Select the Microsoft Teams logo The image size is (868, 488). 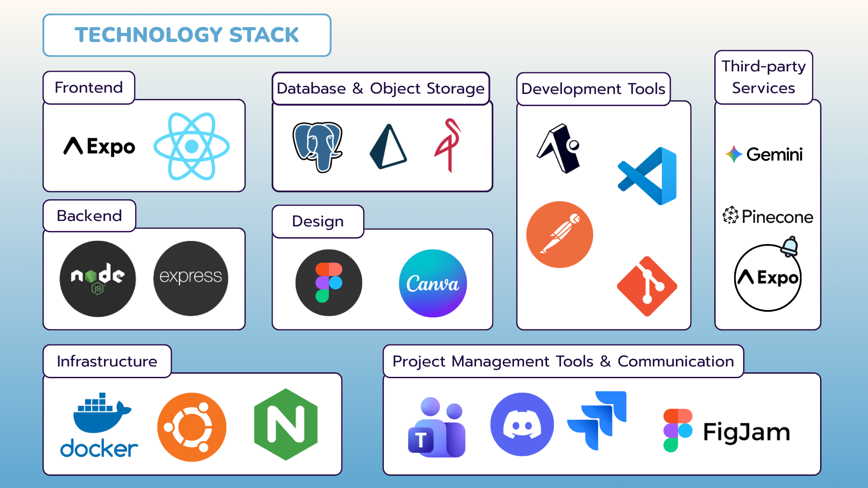point(436,427)
